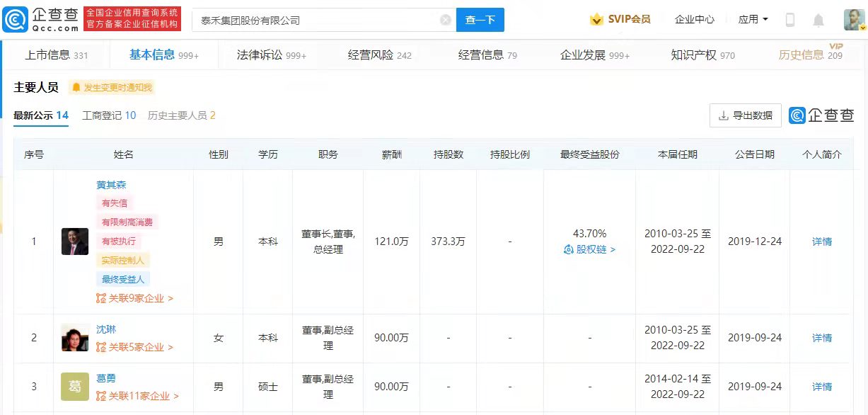The width and height of the screenshot is (868, 415).
Task: Open the 应用 dropdown menu
Action: click(x=753, y=20)
